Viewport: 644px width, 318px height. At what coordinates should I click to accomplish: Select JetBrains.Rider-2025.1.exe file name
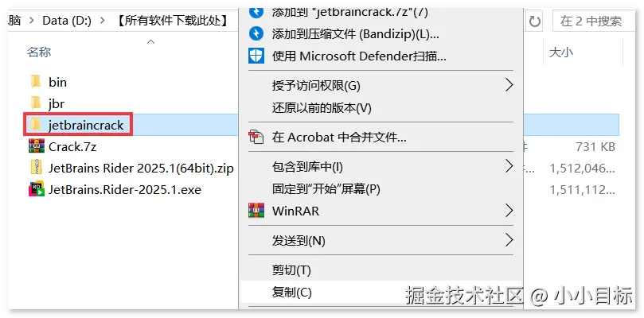(x=125, y=189)
